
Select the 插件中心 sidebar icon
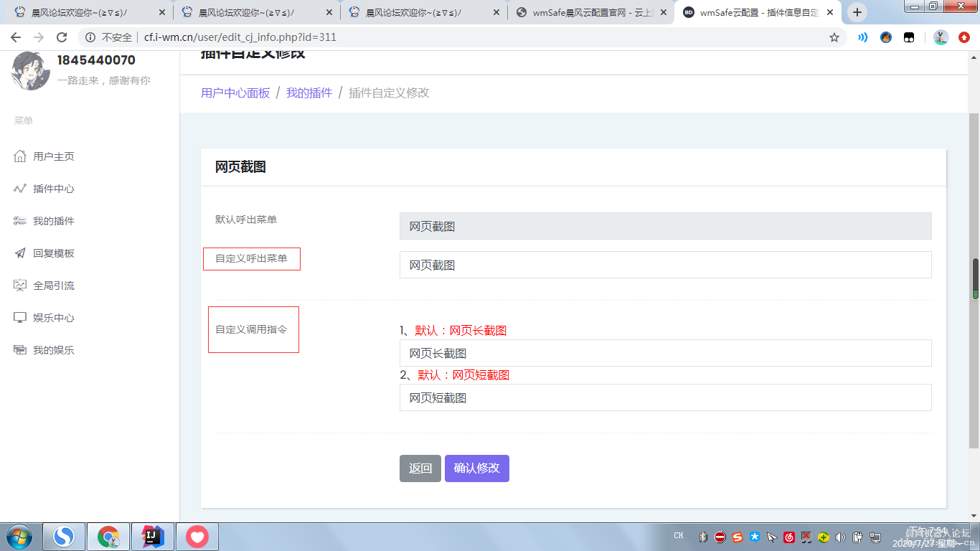tap(20, 188)
